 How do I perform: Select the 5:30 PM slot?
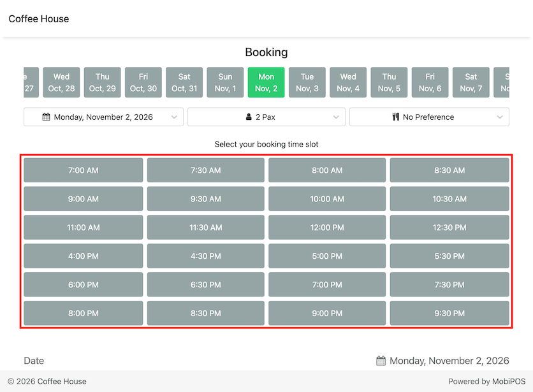(x=449, y=256)
